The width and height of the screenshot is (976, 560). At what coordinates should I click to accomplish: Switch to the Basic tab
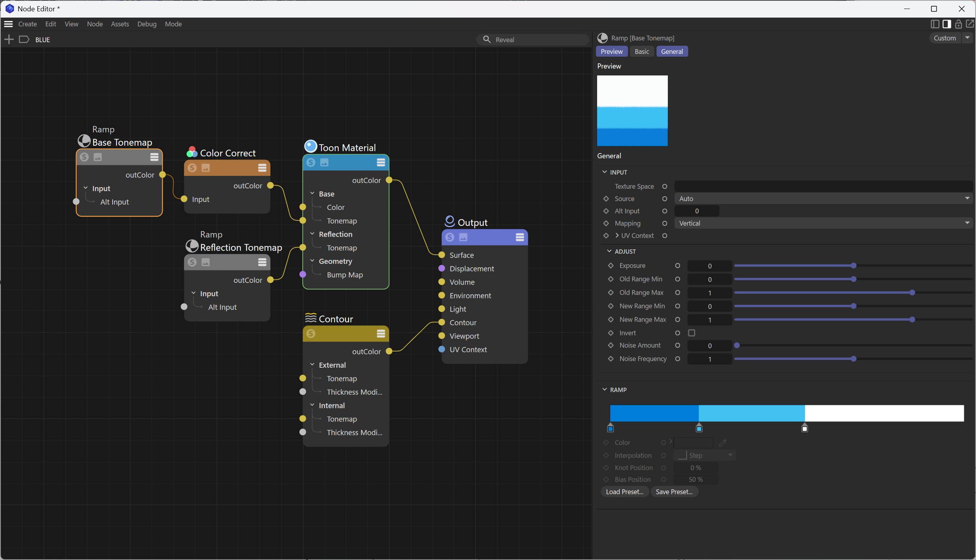pyautogui.click(x=642, y=52)
